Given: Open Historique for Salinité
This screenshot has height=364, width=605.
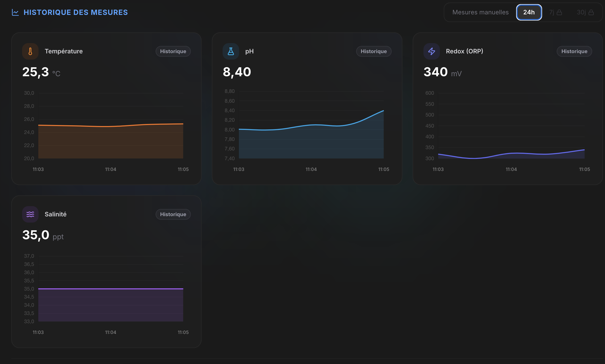Looking at the screenshot, I should 173,214.
